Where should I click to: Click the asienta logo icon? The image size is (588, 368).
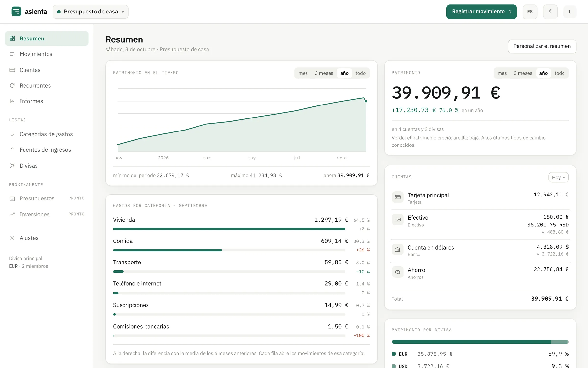[x=16, y=12]
